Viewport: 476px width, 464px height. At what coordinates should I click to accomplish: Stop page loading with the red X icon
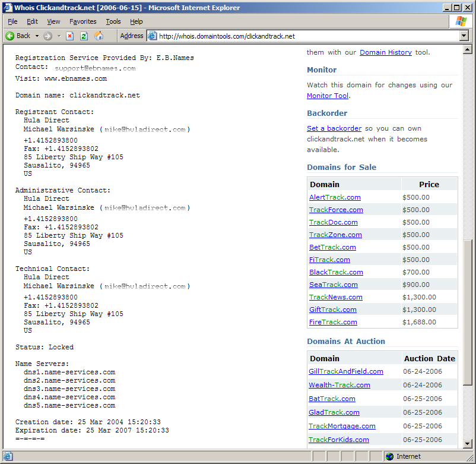click(x=70, y=36)
